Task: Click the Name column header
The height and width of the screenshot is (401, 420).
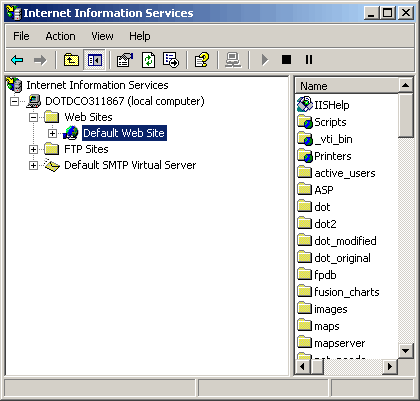Action: (347, 86)
